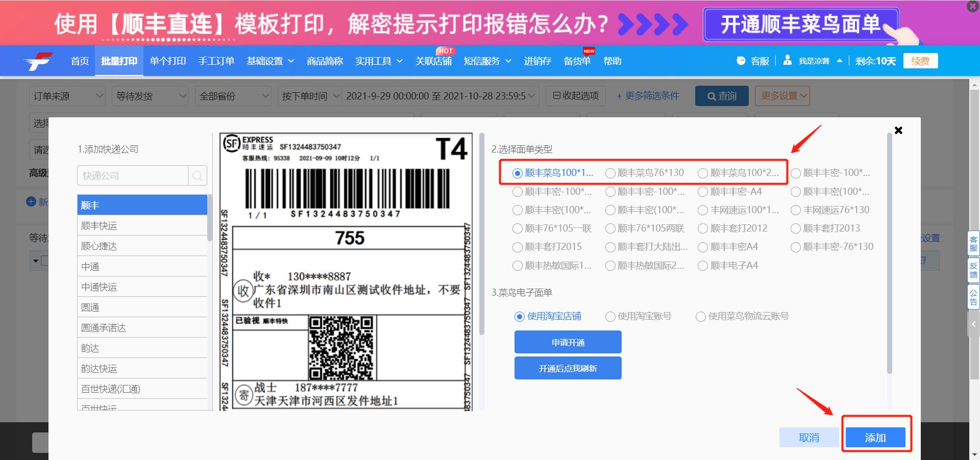
Task: Close the add-courier dialog with the X
Action: pyautogui.click(x=898, y=131)
